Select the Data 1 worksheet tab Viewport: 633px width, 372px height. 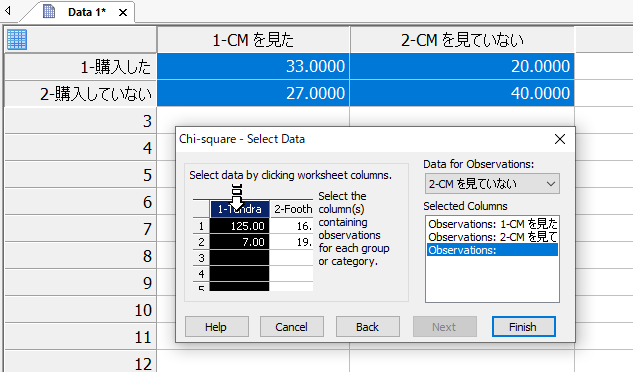point(86,12)
